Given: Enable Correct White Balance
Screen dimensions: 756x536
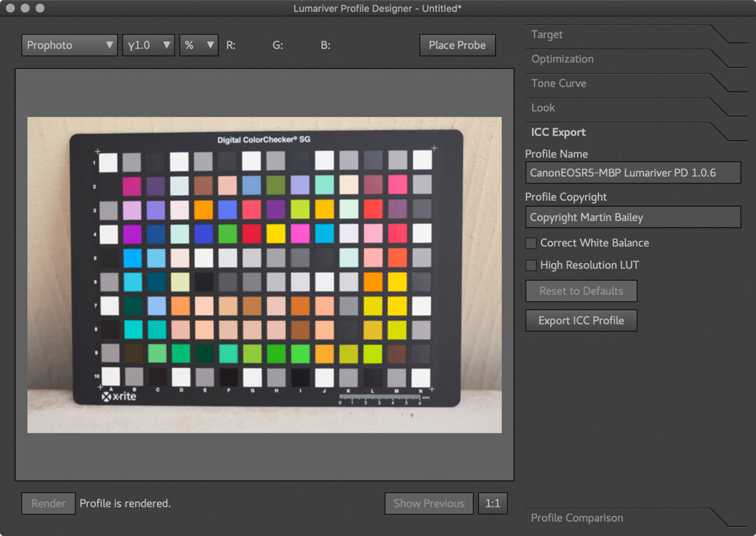Looking at the screenshot, I should pos(531,243).
